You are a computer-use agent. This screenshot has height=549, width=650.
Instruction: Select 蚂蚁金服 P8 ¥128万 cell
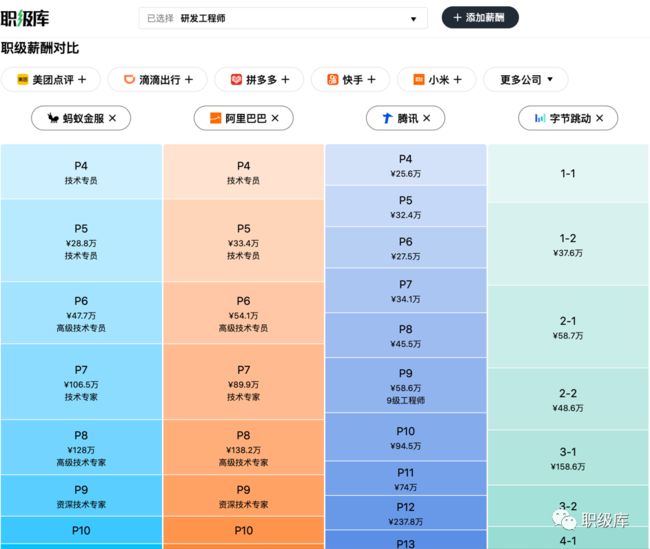pyautogui.click(x=81, y=447)
